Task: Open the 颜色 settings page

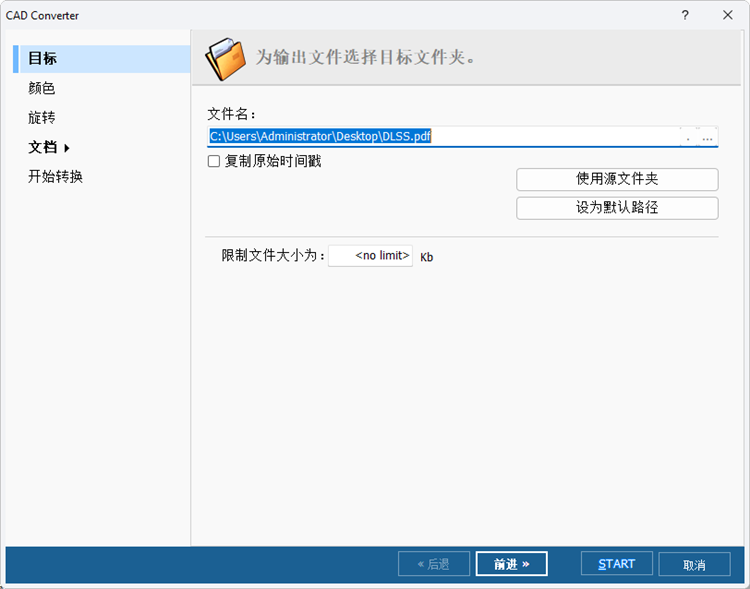Action: click(42, 88)
